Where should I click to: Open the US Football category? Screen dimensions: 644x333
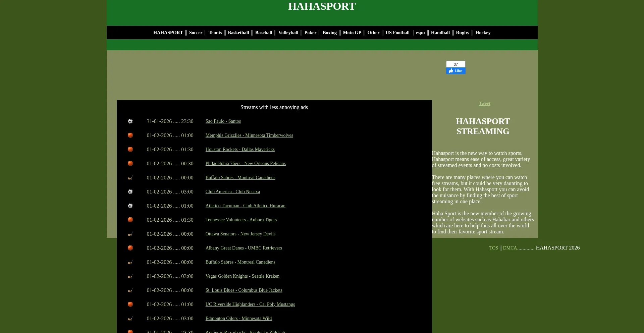(x=397, y=33)
